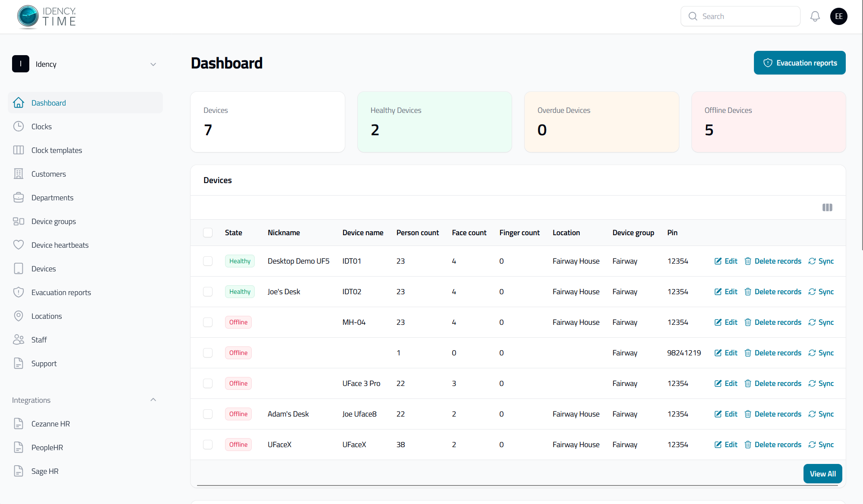Image resolution: width=863 pixels, height=504 pixels.
Task: Click the Edit pencil icon for MH-04 row
Action: pyautogui.click(x=718, y=322)
